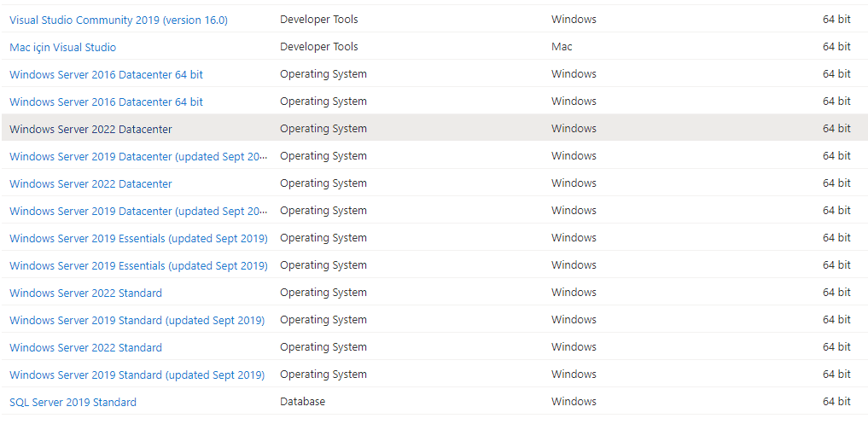Open the first Windows Server 2022 Standard link
The width and height of the screenshot is (868, 424).
pyautogui.click(x=86, y=293)
